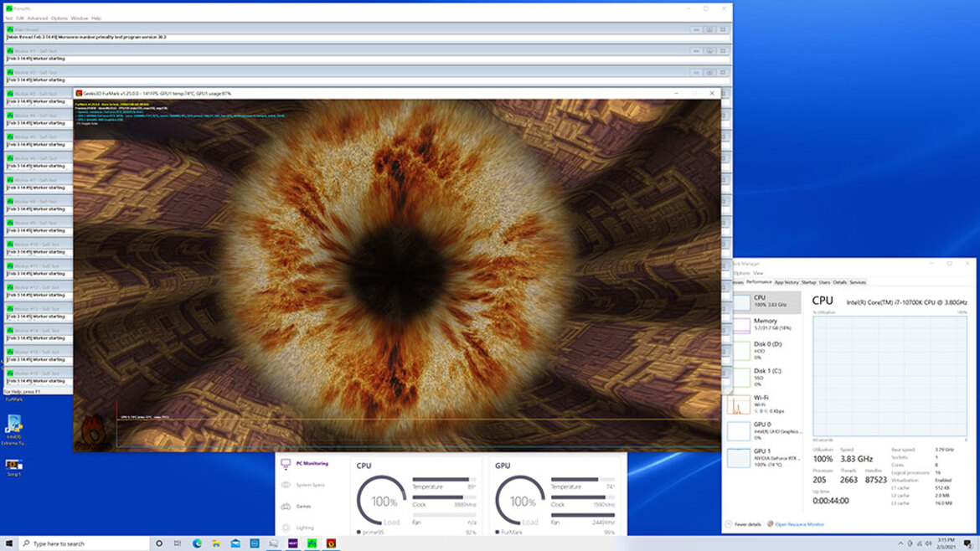Image resolution: width=980 pixels, height=551 pixels.
Task: Activate the Worker #2 Self-Test window
Action: coord(367,72)
